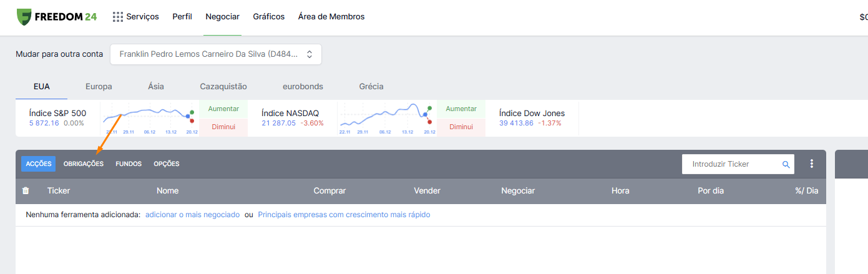The width and height of the screenshot is (868, 274).
Task: Click Aumentar for NASDAQ
Action: (461, 109)
